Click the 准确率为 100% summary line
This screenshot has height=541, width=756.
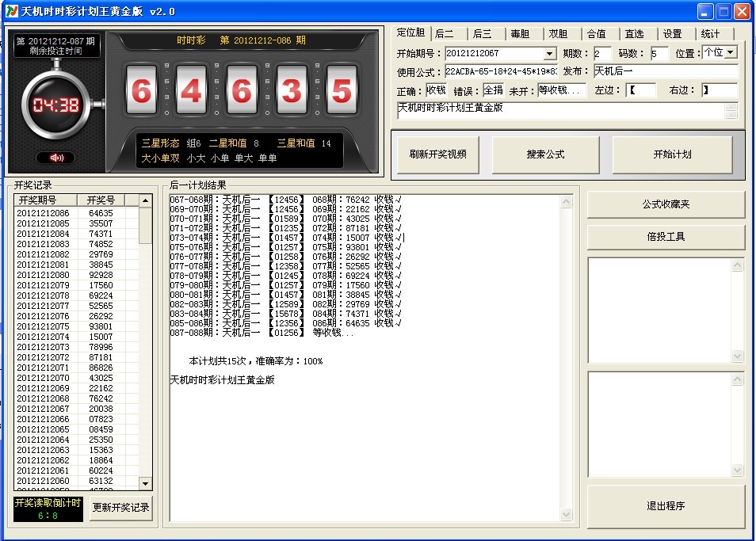[255, 361]
